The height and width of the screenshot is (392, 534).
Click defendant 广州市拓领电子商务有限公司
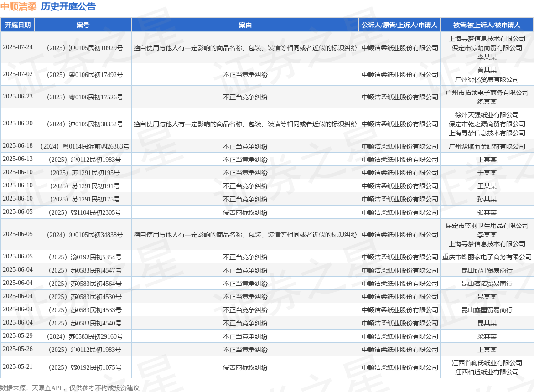click(x=487, y=93)
